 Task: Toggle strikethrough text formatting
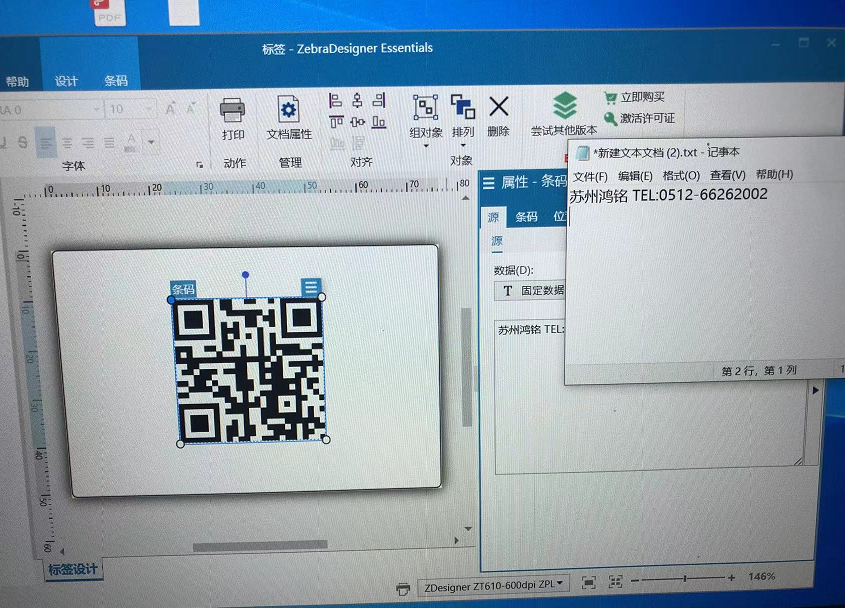tap(22, 142)
